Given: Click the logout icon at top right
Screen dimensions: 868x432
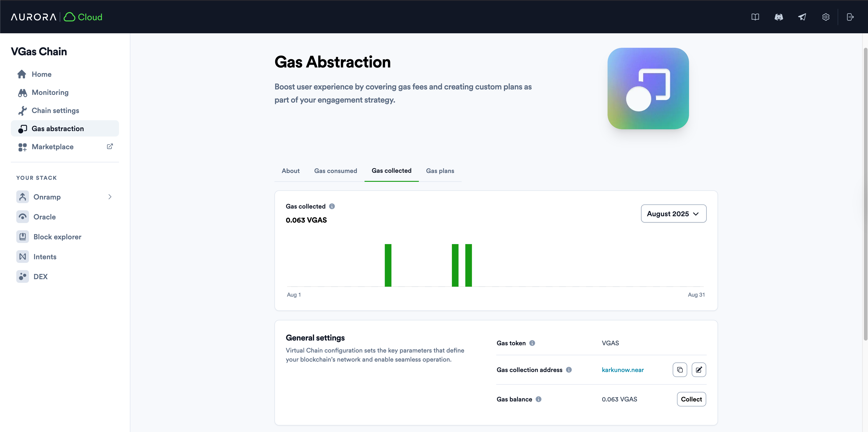Looking at the screenshot, I should tap(850, 17).
